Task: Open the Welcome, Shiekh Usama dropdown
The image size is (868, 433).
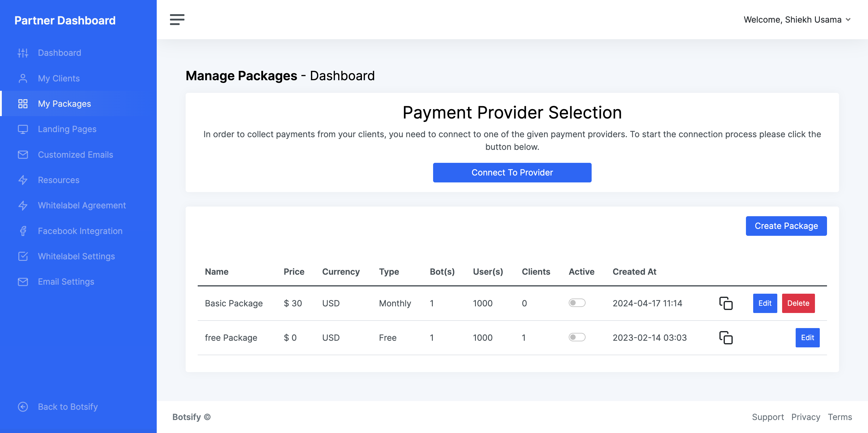Action: point(797,20)
